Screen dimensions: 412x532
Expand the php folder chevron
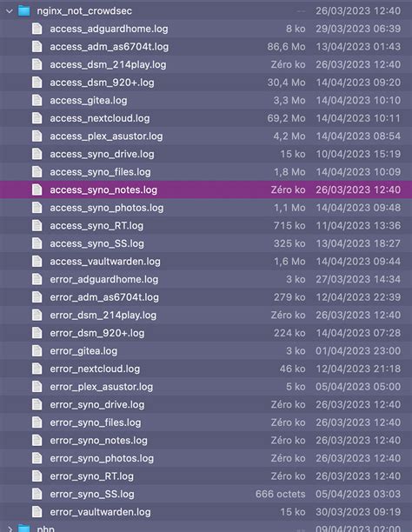(10, 529)
